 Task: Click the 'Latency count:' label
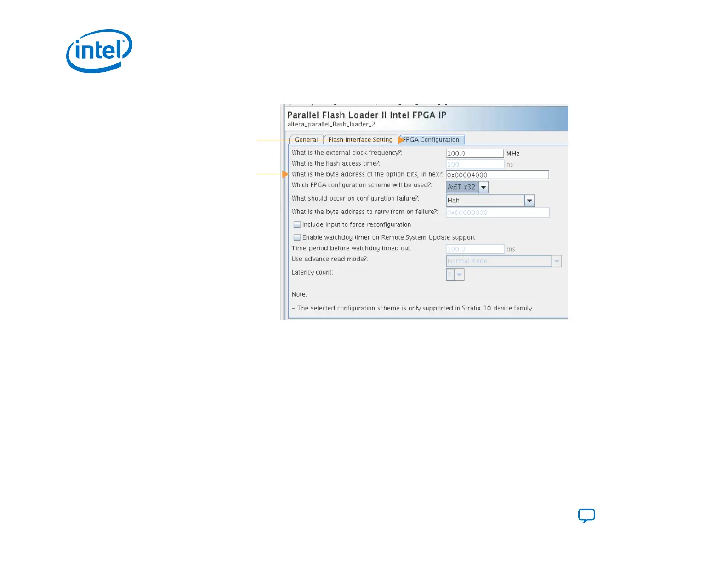(x=312, y=272)
